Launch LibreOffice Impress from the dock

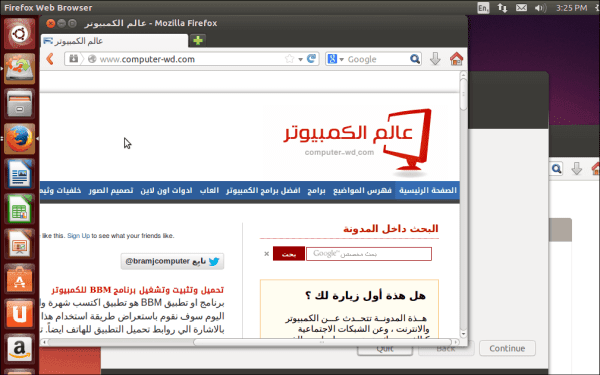point(20,244)
